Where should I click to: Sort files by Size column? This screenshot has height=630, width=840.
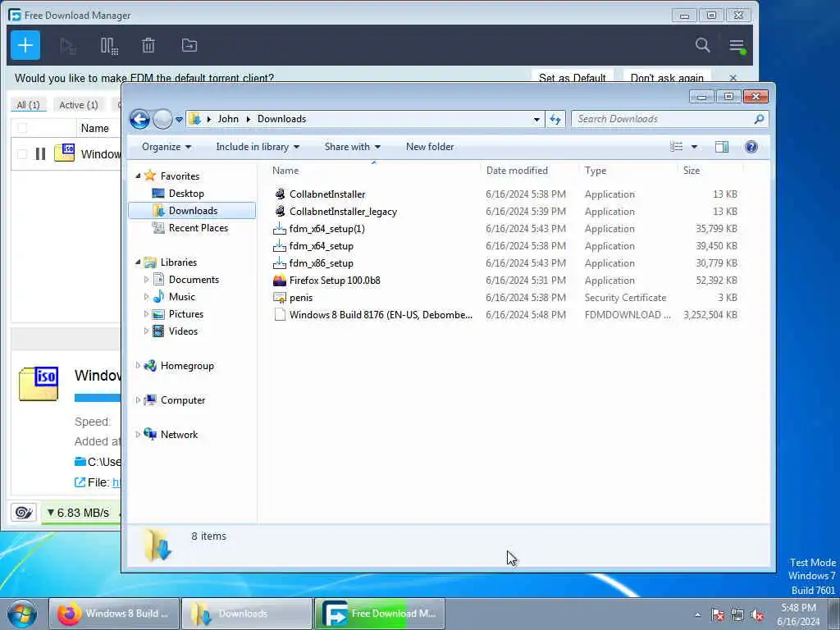691,171
